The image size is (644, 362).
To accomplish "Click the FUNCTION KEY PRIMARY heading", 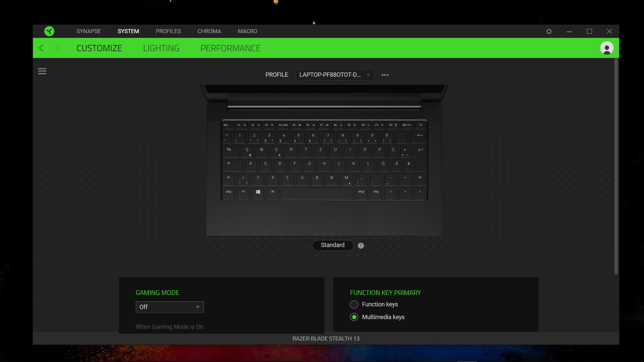I will tap(385, 293).
